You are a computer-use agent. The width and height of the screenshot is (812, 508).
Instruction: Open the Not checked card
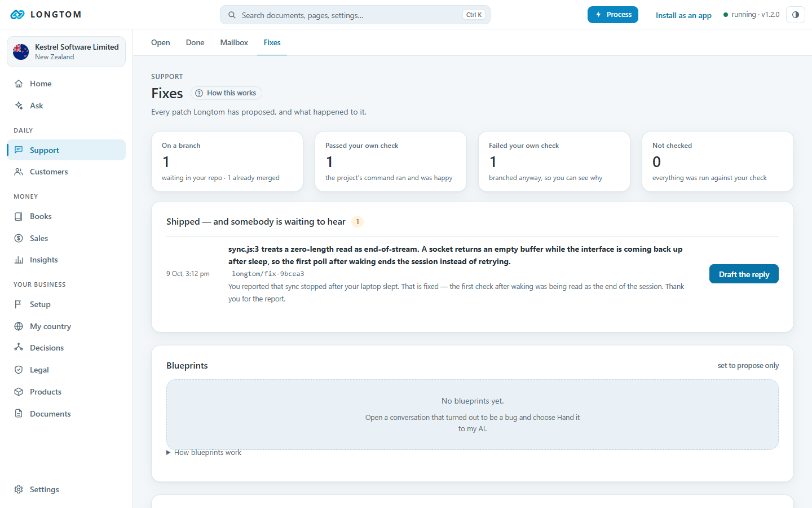click(x=718, y=161)
